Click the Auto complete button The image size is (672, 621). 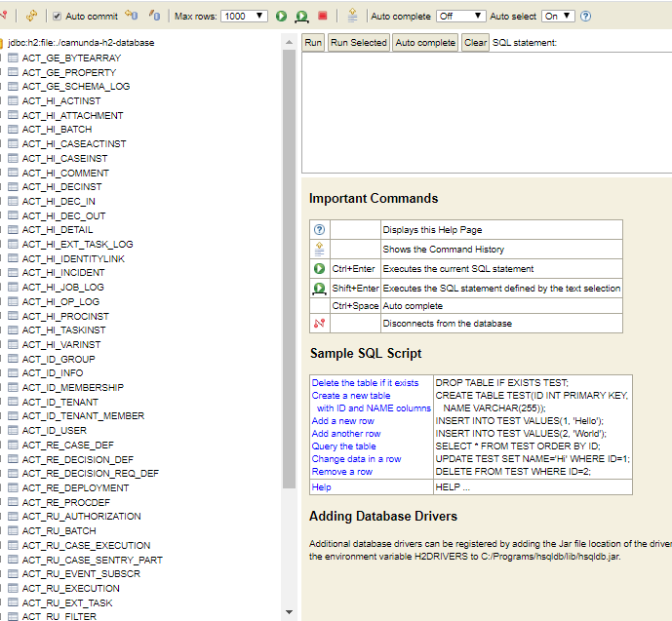pyautogui.click(x=425, y=43)
